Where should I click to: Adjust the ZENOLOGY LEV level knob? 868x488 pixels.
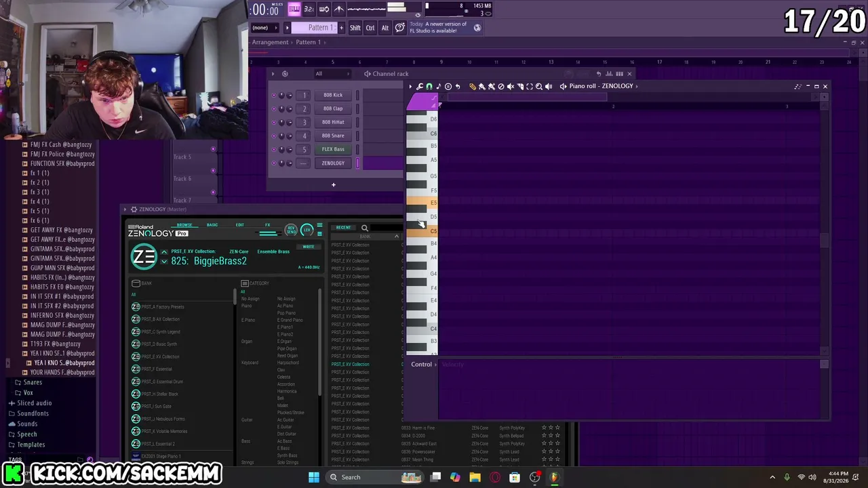[x=307, y=230]
